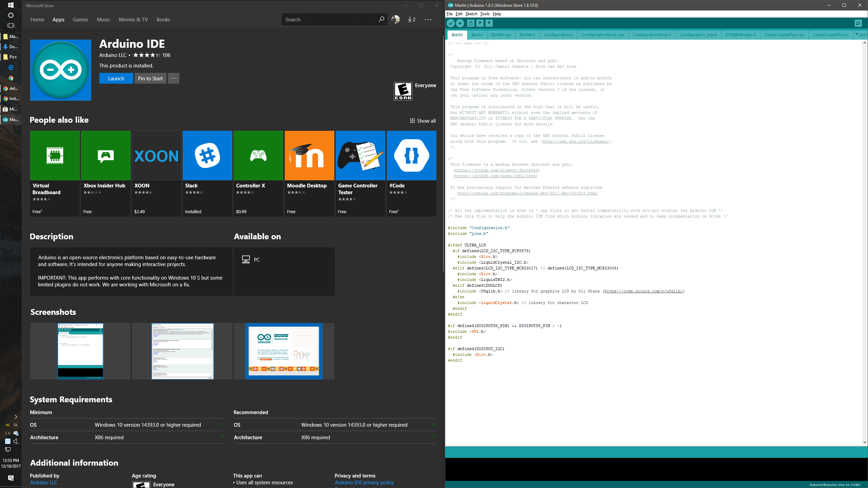
Task: Open the Tools menu in Arduino
Action: pyautogui.click(x=485, y=14)
